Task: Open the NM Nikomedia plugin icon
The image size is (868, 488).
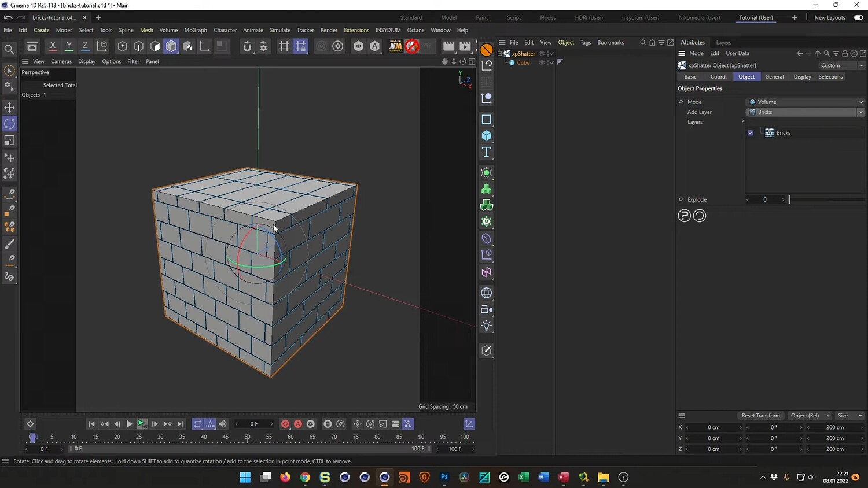Action: tap(395, 46)
